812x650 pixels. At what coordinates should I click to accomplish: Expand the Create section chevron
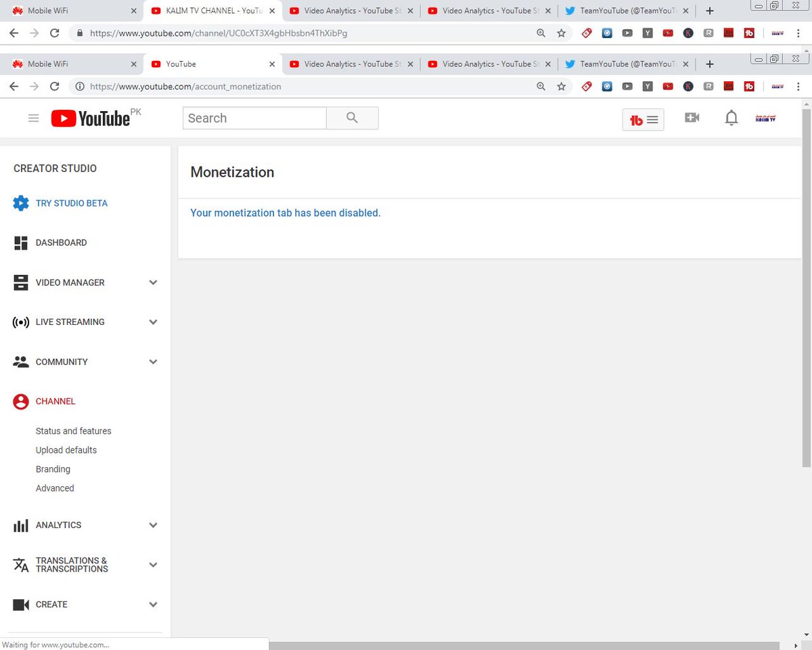153,605
